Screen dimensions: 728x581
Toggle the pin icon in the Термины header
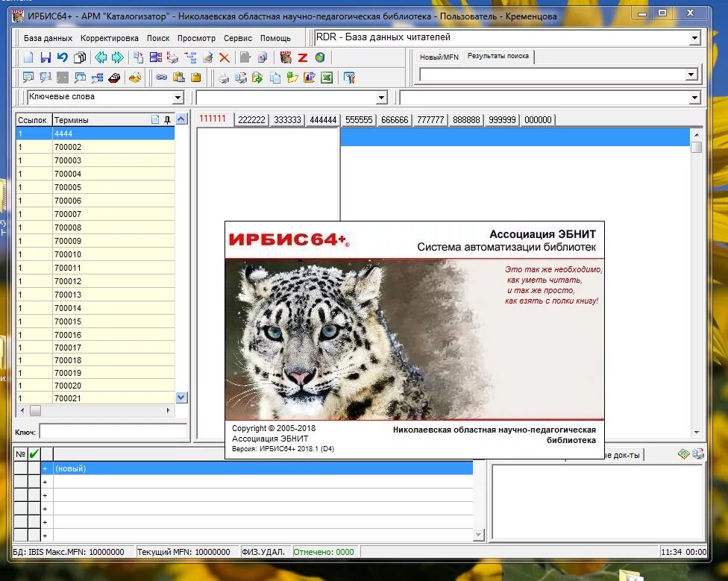tap(167, 120)
